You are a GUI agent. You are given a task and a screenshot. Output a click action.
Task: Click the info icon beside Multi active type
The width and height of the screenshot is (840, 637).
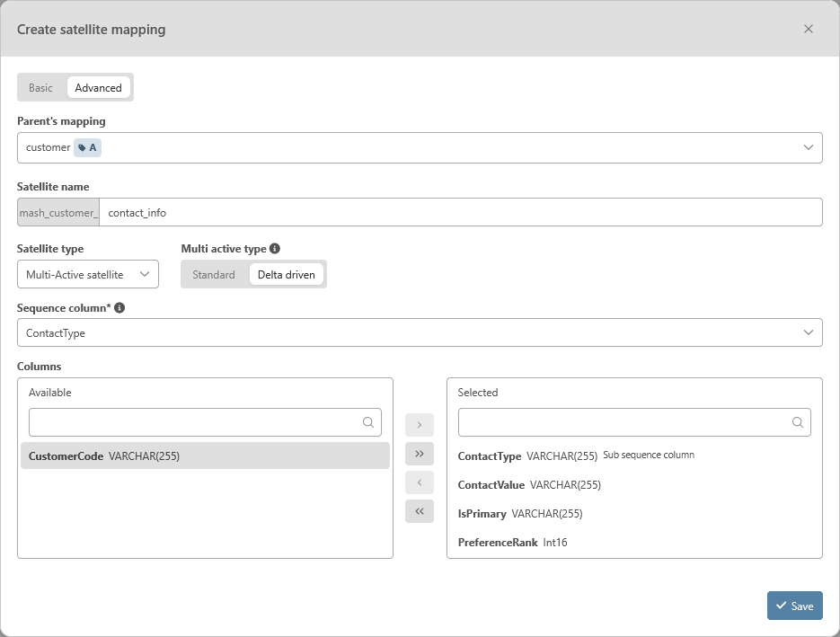pos(275,249)
